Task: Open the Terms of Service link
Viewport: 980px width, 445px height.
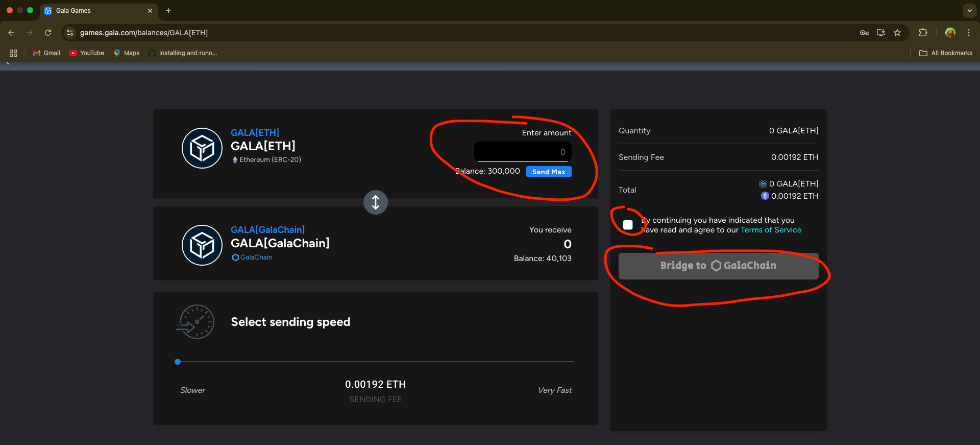Action: [771, 230]
